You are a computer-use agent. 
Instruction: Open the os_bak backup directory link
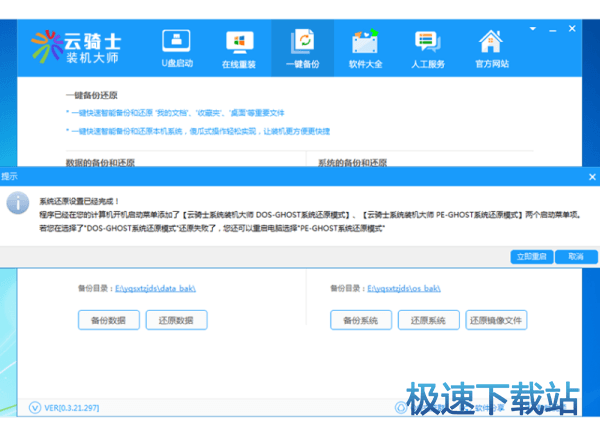pos(404,288)
